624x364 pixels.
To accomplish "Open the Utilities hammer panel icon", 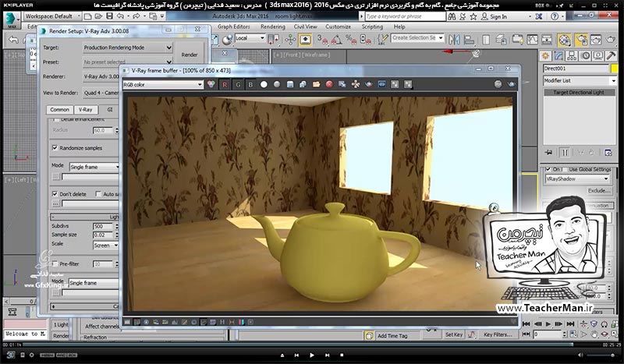I will (611, 55).
